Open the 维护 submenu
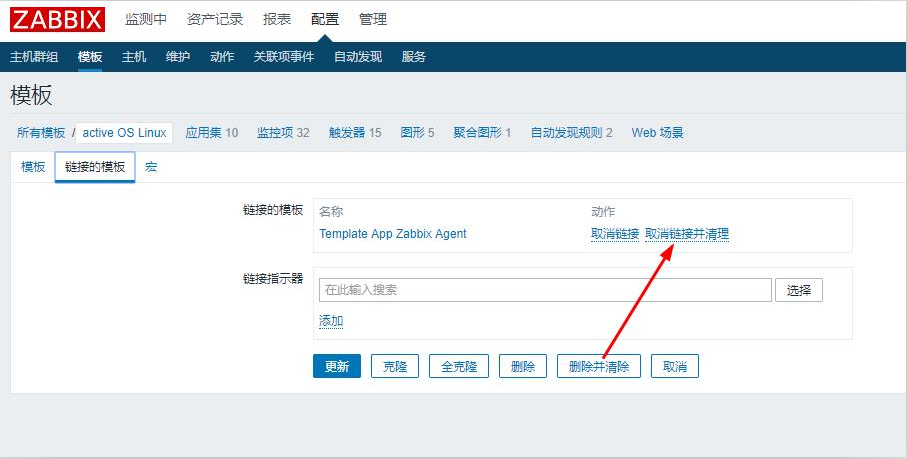The height and width of the screenshot is (459, 907). (178, 57)
